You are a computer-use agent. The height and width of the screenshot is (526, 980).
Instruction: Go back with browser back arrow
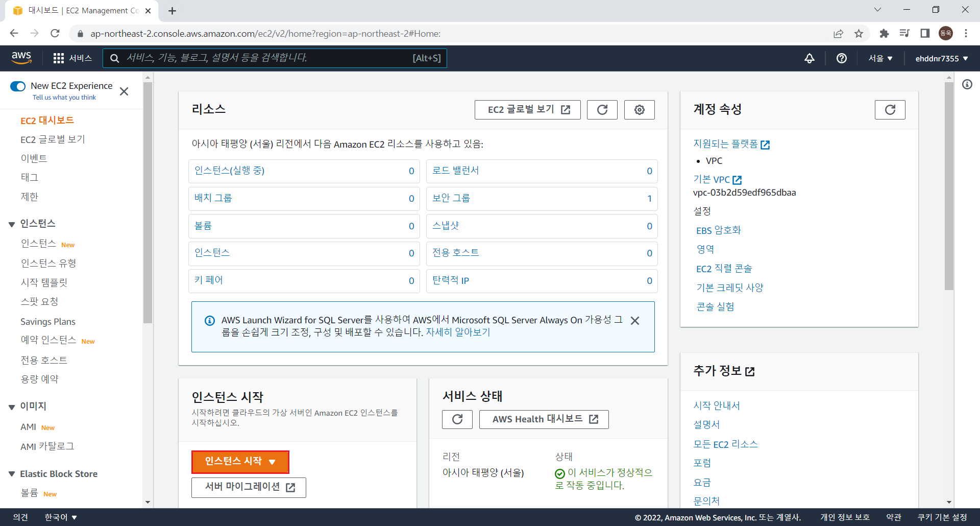14,33
